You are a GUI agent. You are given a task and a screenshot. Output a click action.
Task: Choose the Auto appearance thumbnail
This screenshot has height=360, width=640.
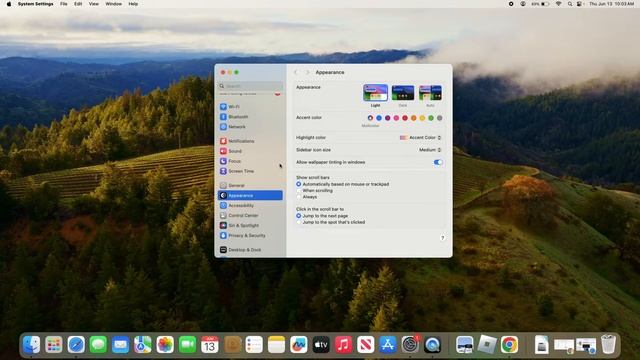(x=430, y=93)
